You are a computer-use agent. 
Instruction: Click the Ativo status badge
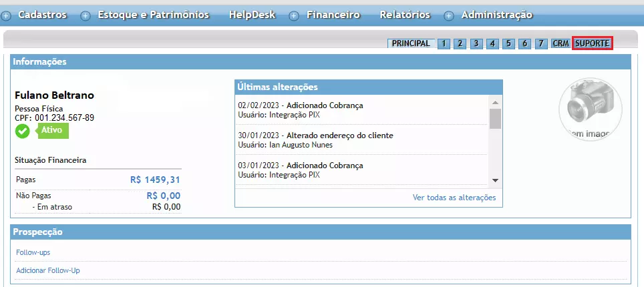(x=53, y=131)
